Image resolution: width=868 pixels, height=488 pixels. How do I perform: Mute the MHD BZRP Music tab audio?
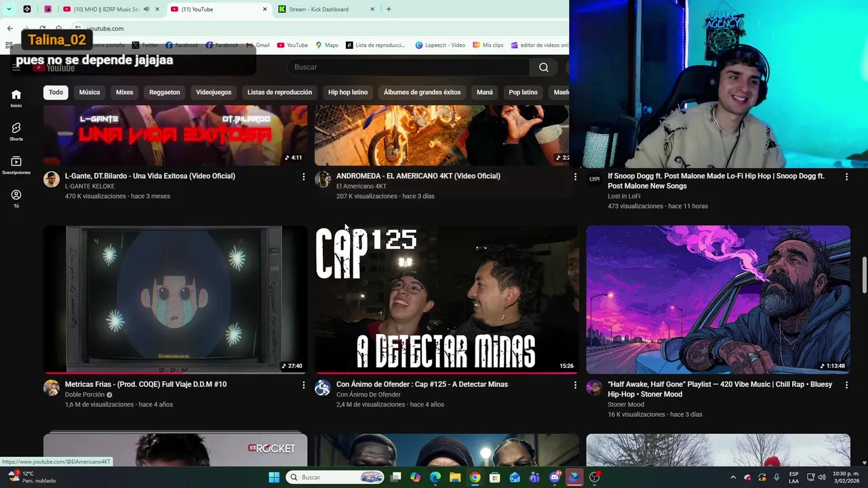[146, 9]
